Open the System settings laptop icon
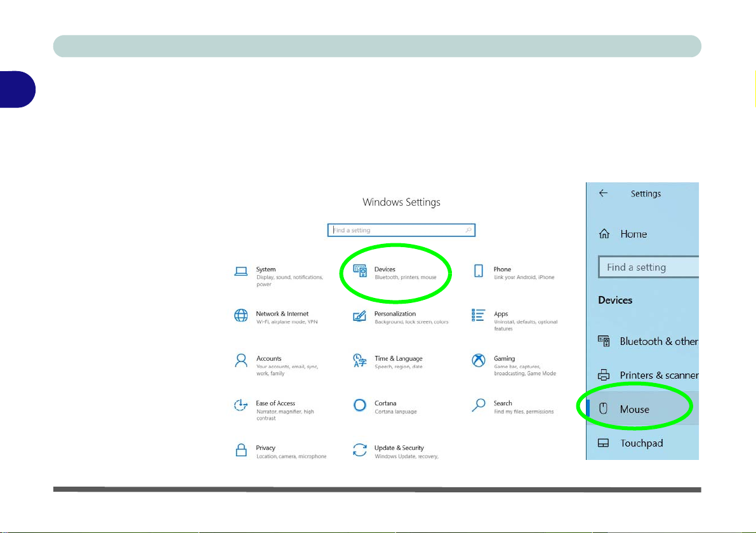Viewport: 756px width, 533px height. tap(241, 271)
